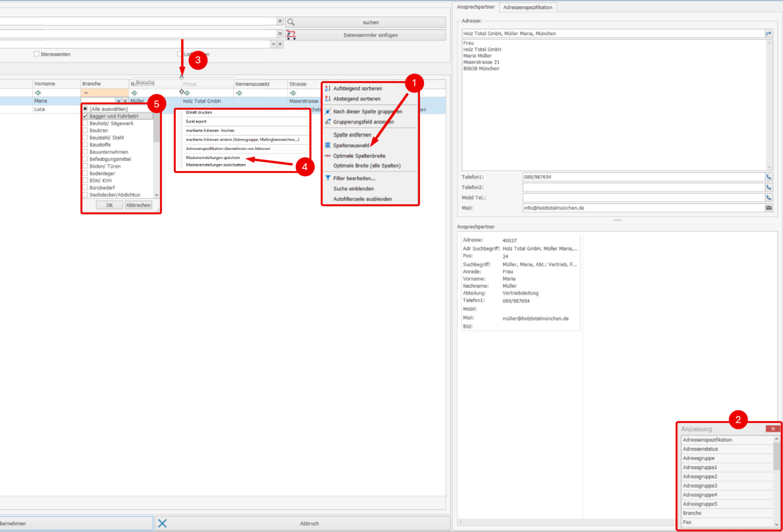This screenshot has height=532, width=783.
Task: Click the phone icon next to Mobil Tel.
Action: (x=769, y=198)
